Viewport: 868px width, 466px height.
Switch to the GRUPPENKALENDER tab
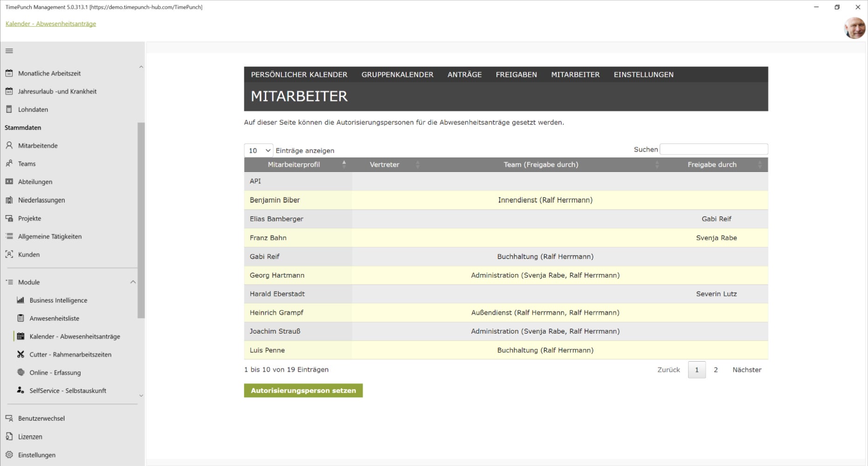pos(397,75)
